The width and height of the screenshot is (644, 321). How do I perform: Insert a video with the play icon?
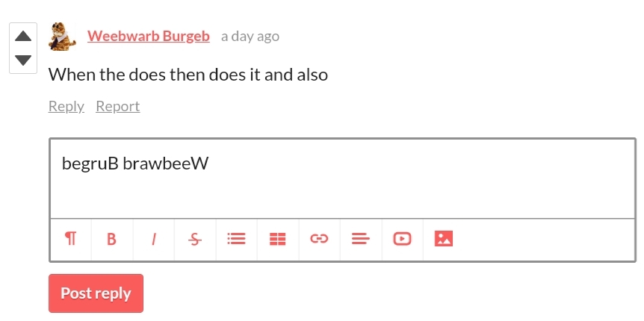coord(402,239)
